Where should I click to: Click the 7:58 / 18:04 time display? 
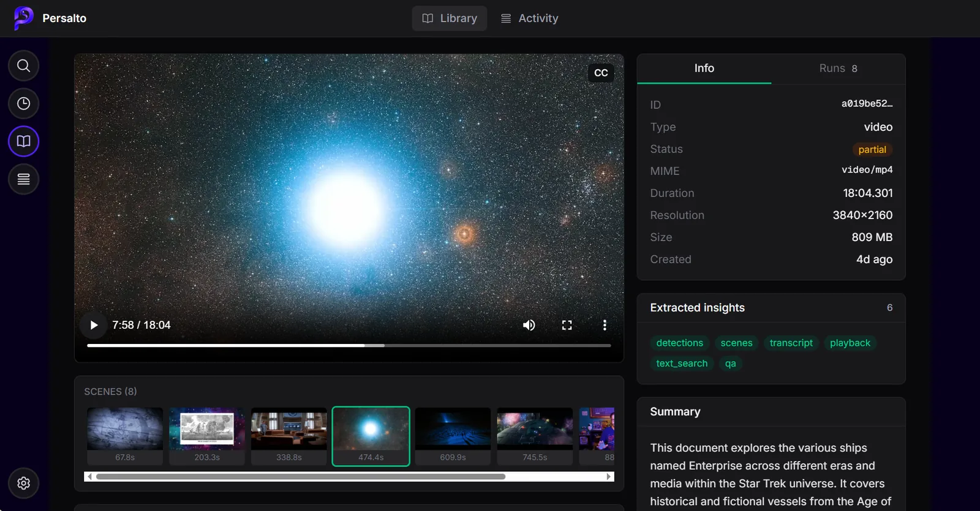141,325
